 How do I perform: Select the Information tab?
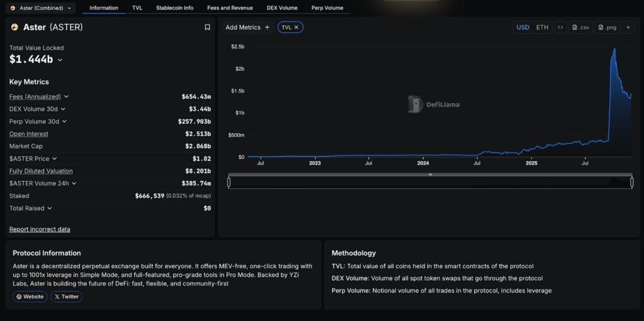(104, 8)
